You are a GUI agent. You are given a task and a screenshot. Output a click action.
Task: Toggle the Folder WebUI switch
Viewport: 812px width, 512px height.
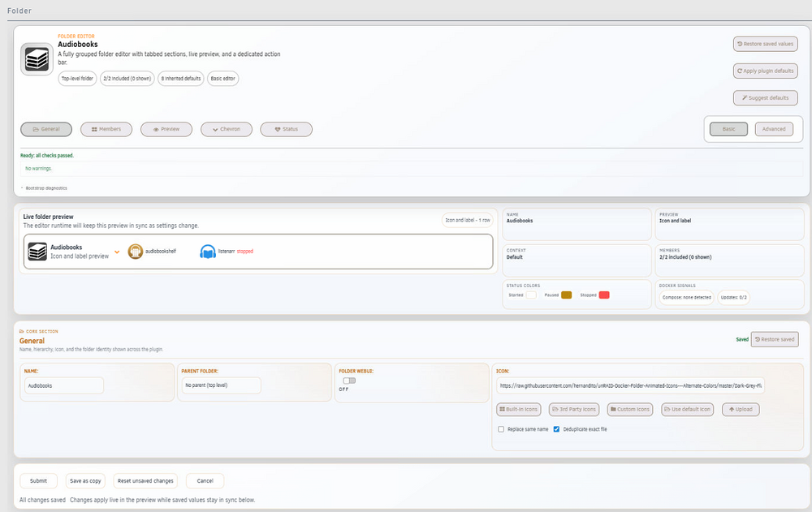point(349,381)
